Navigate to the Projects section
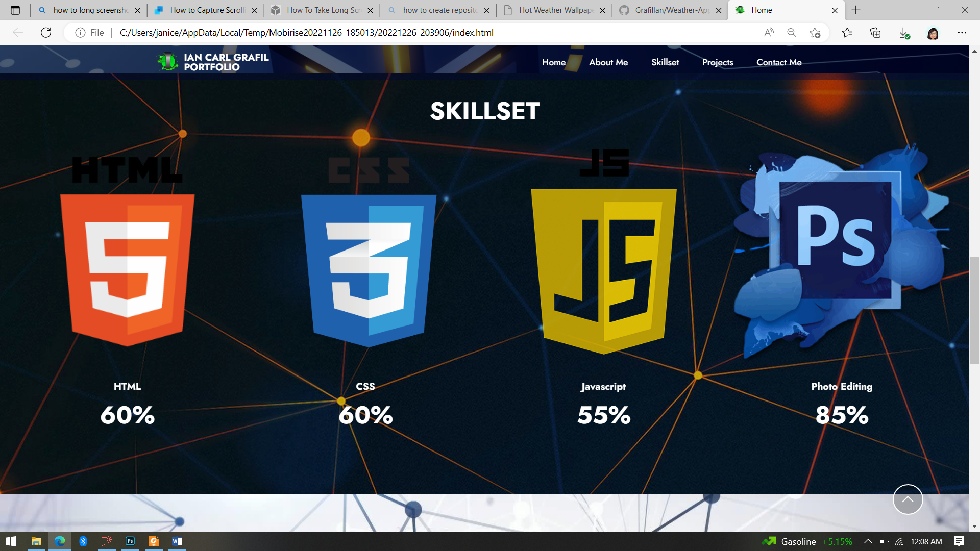The image size is (980, 551). [718, 62]
